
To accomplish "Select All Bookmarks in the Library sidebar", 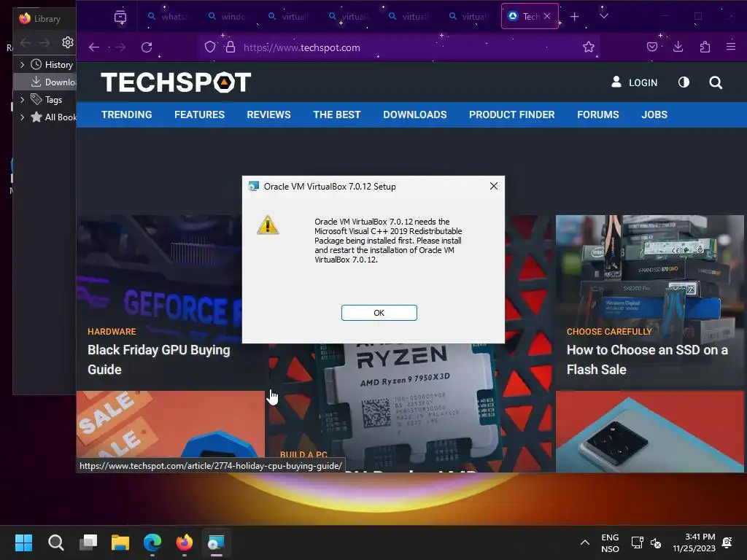I will point(53,117).
